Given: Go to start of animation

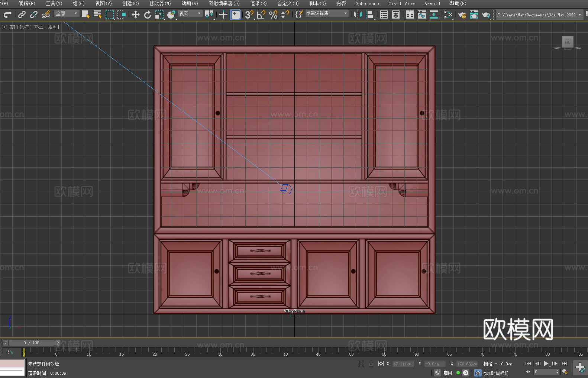Looking at the screenshot, I should pyautogui.click(x=528, y=364).
